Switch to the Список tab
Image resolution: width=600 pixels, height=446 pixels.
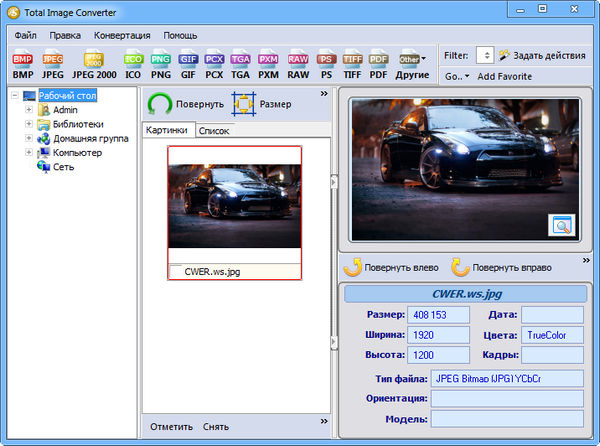[x=214, y=130]
